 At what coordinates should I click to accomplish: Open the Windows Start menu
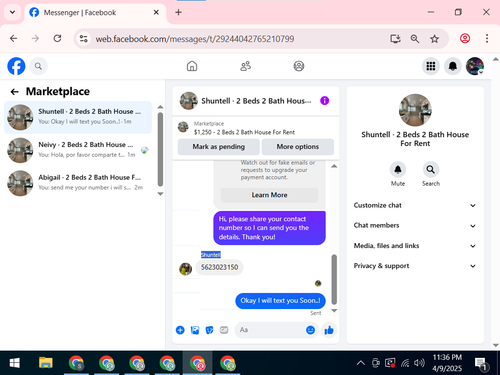click(14, 363)
